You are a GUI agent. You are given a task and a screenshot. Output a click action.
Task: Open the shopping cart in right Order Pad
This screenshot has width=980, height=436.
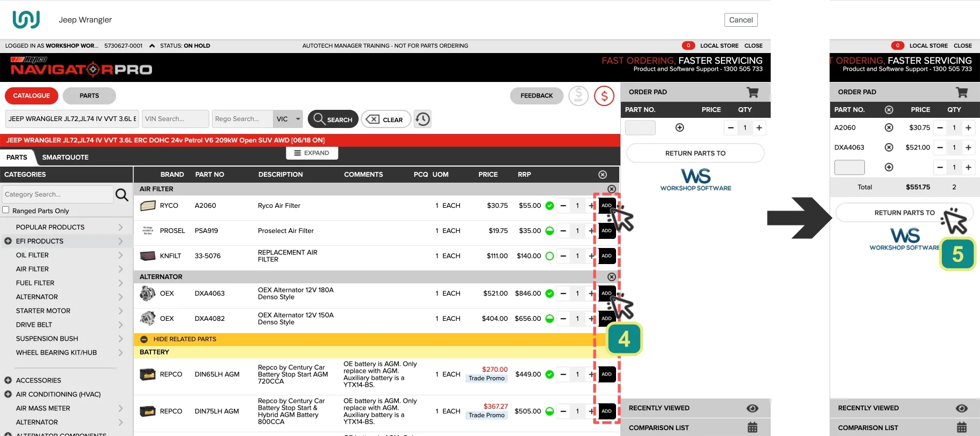click(962, 92)
